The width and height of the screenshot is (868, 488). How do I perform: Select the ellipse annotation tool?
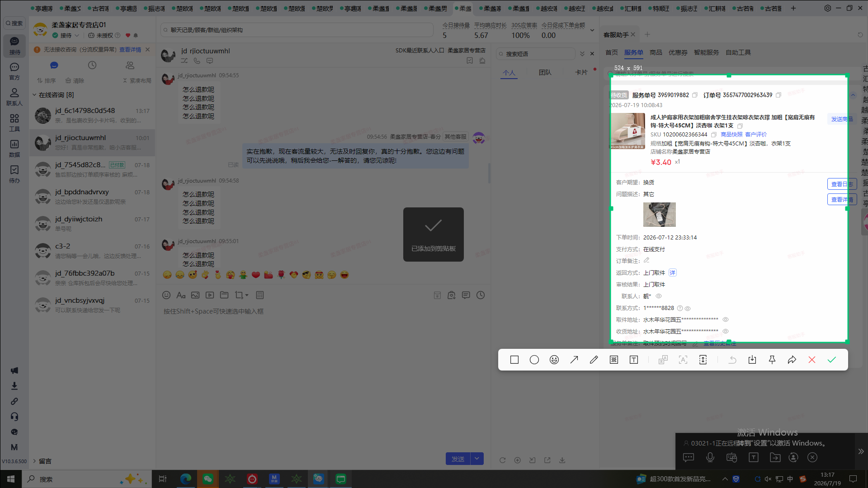[534, 360]
